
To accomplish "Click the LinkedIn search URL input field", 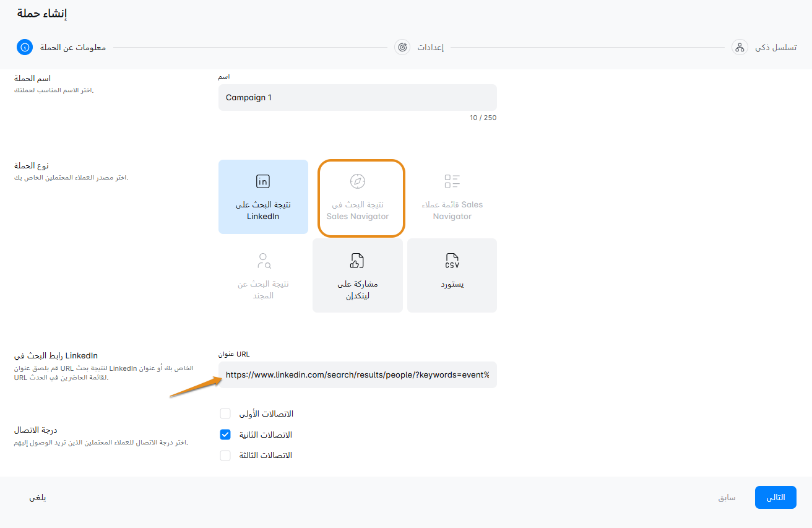I will pyautogui.click(x=357, y=374).
